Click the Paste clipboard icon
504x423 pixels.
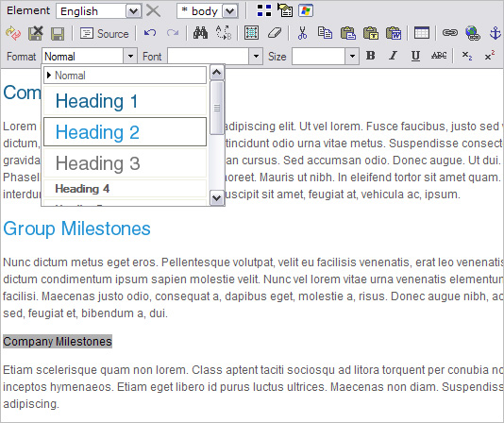point(347,33)
